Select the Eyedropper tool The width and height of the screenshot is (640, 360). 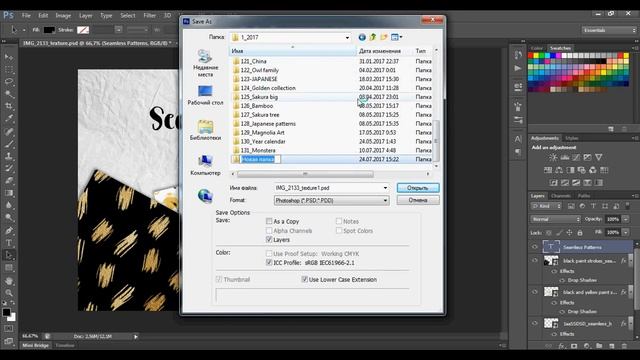(9, 119)
